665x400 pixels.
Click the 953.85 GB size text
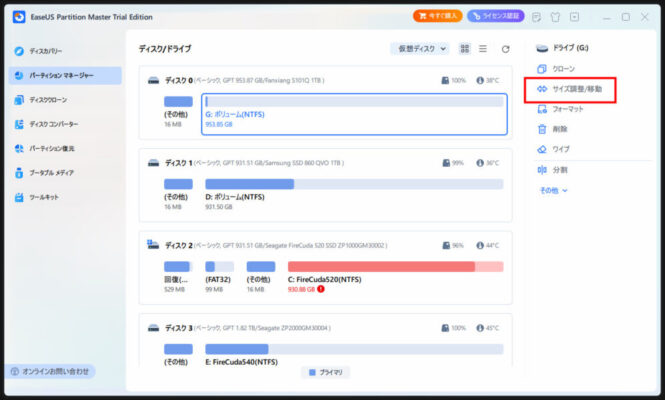coord(219,125)
